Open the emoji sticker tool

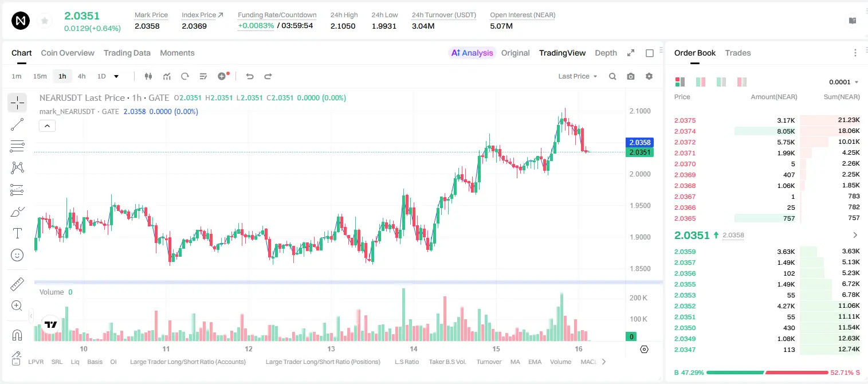tap(17, 255)
